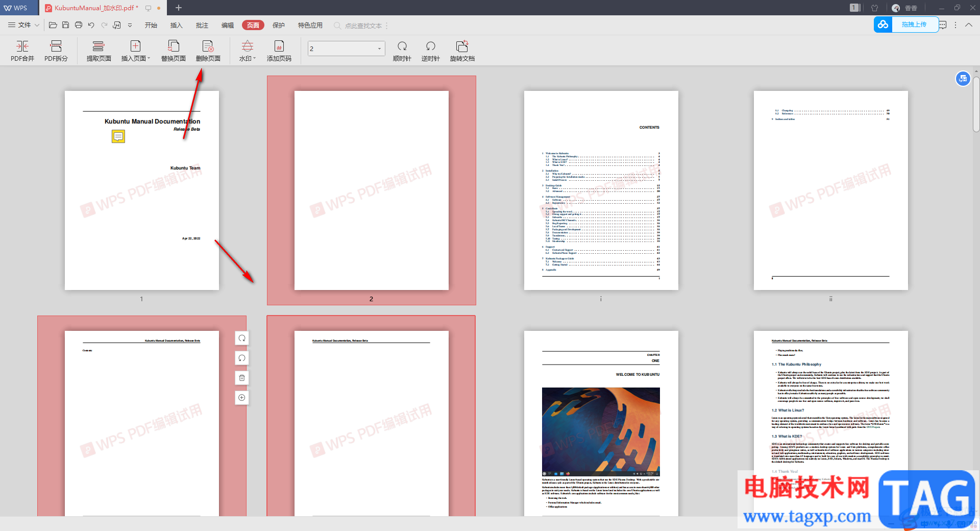Screen dimensions: 980x531
Task: Click the vertical scrollbar thumb
Action: coord(976,105)
